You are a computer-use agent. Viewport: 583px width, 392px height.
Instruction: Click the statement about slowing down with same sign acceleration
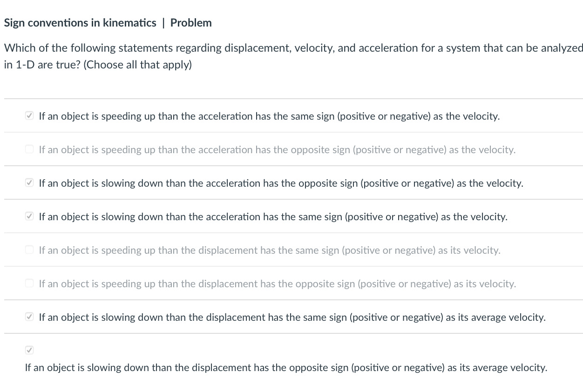click(273, 216)
